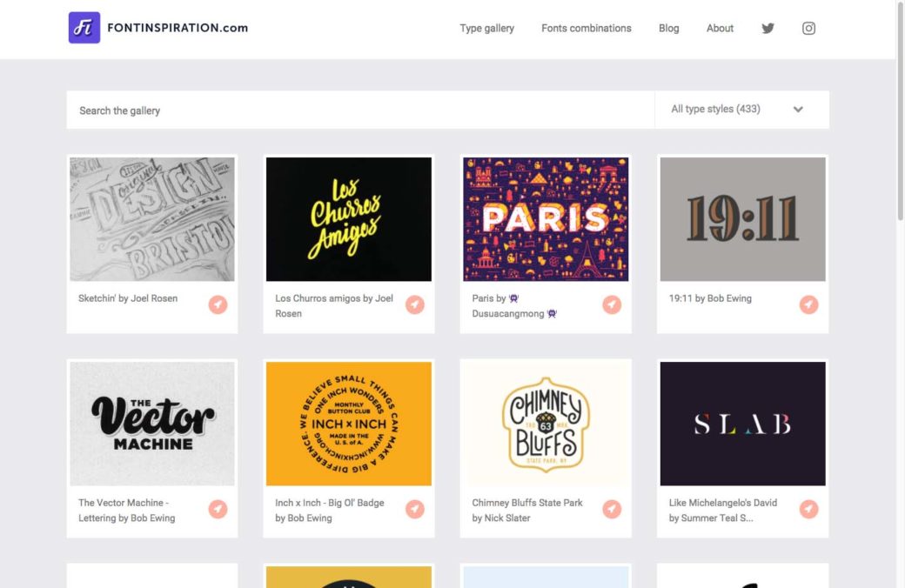Click rocket icon on Chimney Bluffs card
The width and height of the screenshot is (905, 588).
[612, 509]
